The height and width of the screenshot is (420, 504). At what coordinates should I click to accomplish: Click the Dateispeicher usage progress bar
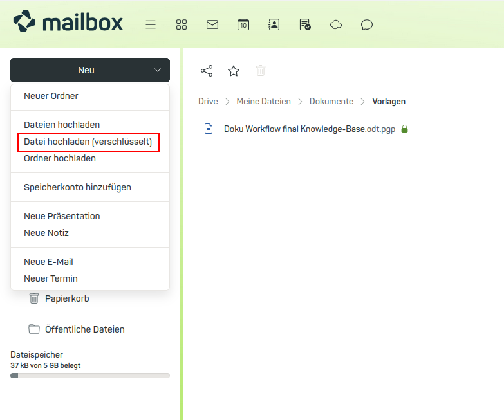click(90, 376)
